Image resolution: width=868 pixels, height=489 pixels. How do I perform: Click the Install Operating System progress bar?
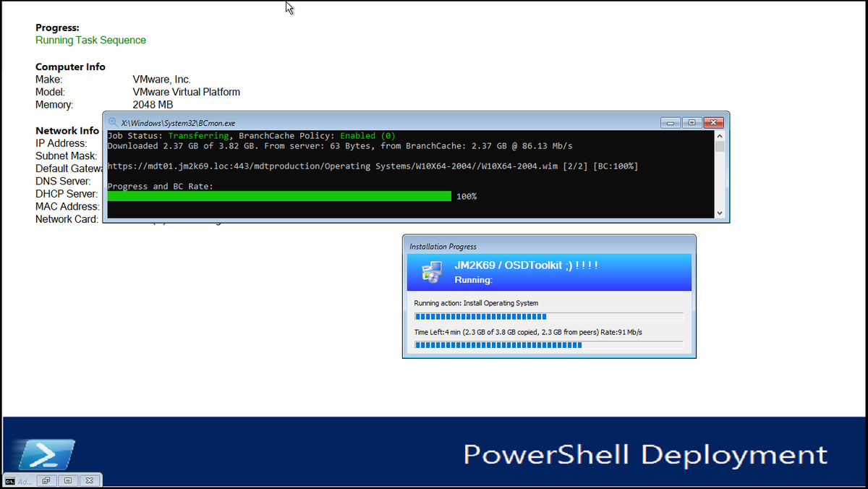coord(548,316)
